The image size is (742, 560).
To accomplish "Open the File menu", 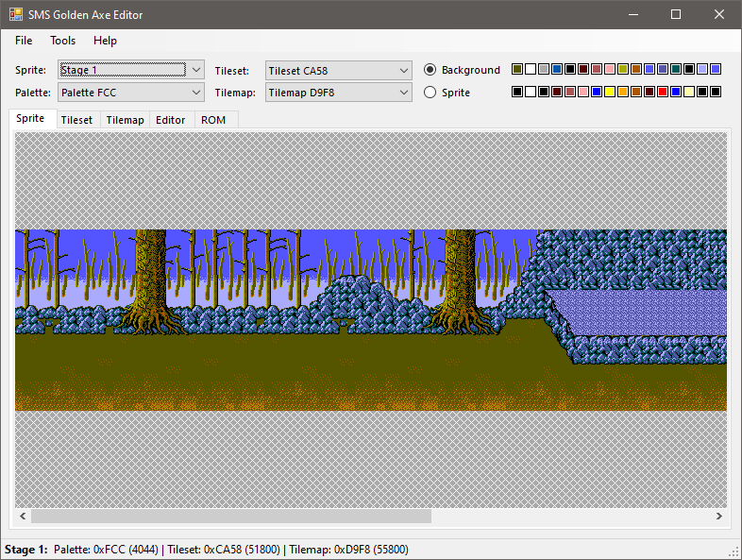I will click(24, 41).
